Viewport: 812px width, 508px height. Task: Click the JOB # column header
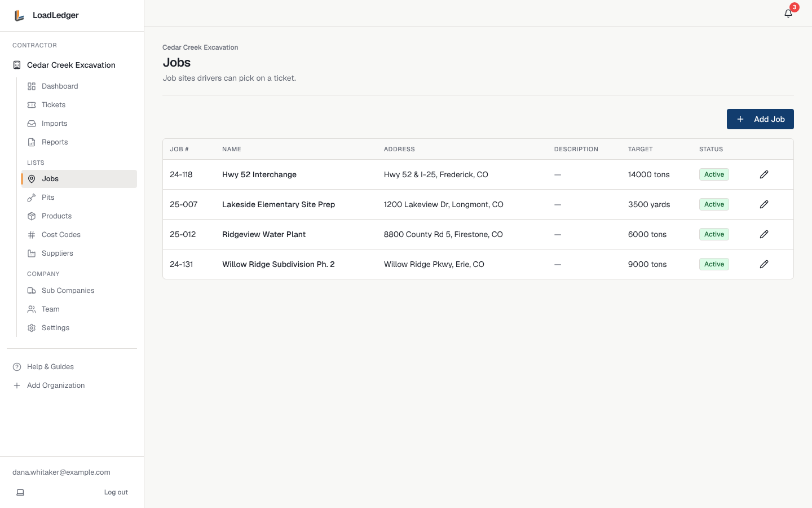coord(179,149)
